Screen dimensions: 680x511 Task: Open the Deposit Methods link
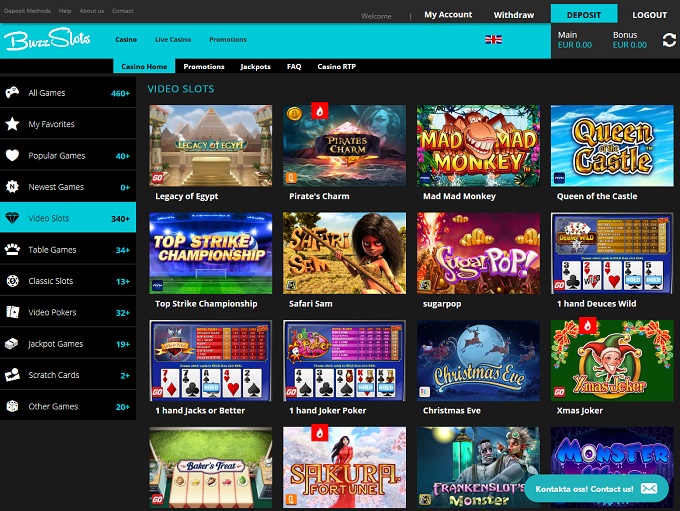coord(27,10)
